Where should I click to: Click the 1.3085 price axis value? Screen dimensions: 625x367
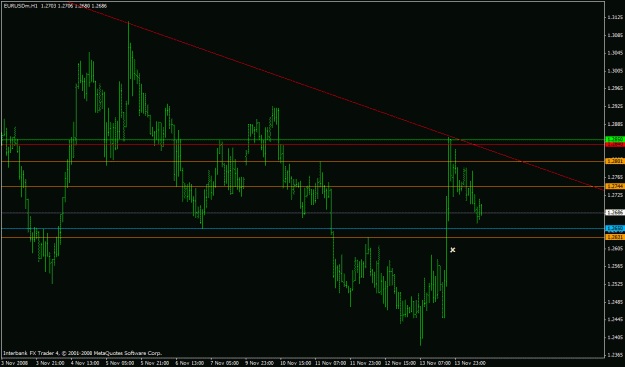click(x=614, y=35)
